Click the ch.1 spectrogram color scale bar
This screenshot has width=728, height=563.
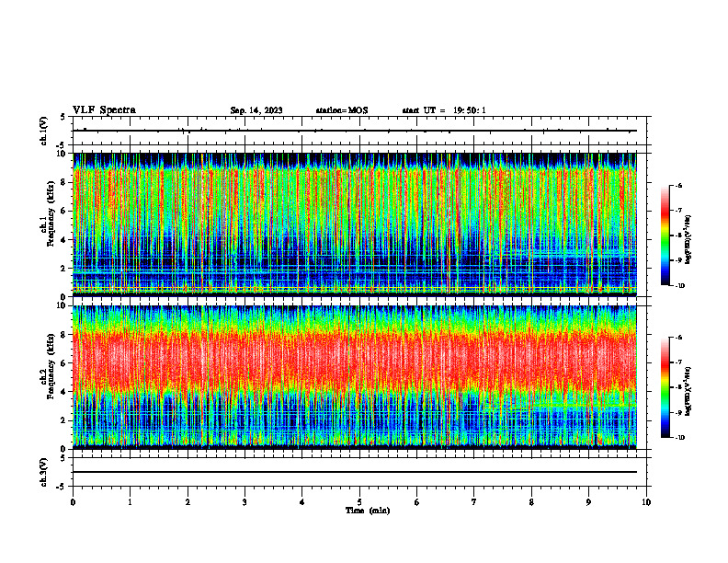coord(665,236)
